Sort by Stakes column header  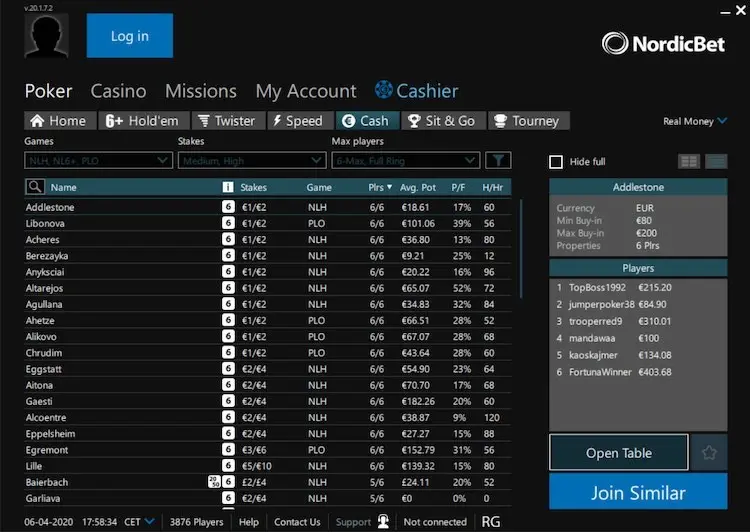(x=254, y=188)
